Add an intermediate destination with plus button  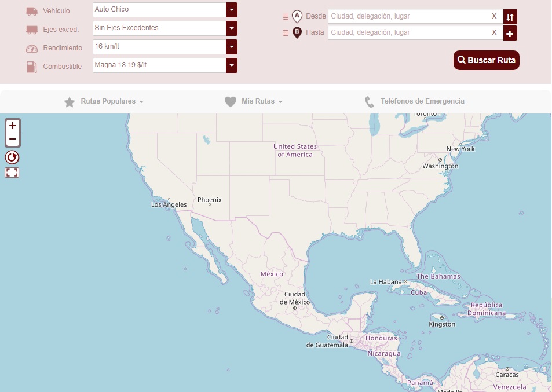tap(510, 34)
